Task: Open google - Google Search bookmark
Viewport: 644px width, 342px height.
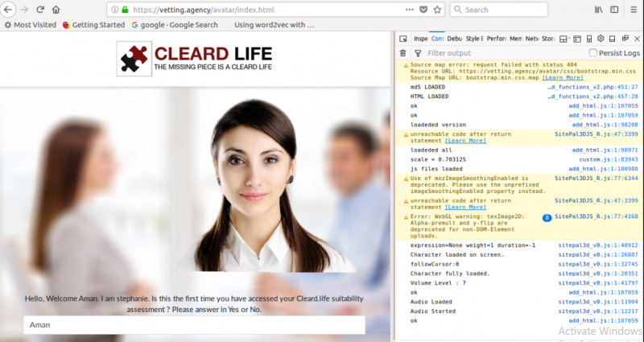Action: tap(175, 25)
